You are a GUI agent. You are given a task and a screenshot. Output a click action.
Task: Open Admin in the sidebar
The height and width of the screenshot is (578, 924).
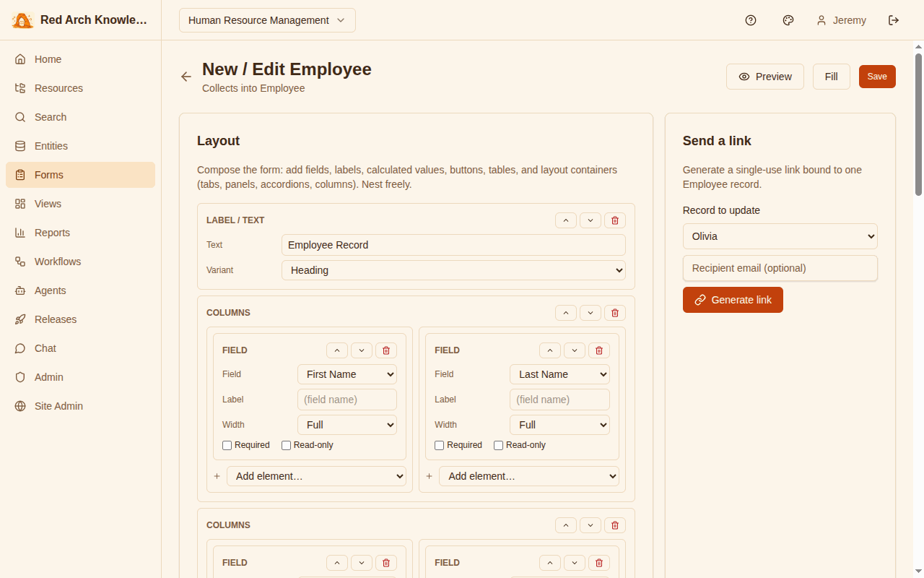[x=80, y=377]
